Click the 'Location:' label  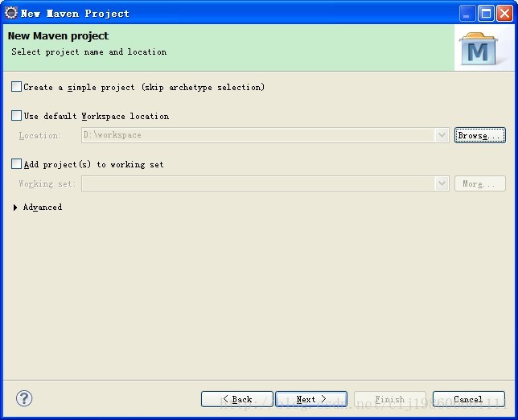pos(40,135)
